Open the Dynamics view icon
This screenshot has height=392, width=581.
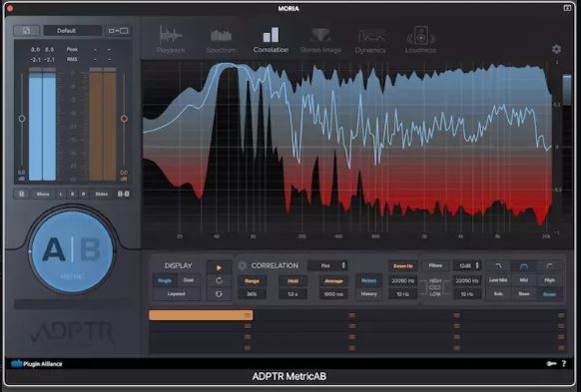tap(370, 40)
